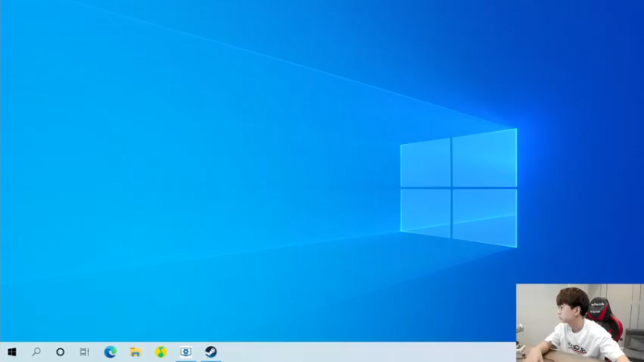Open File Explorer from taskbar
This screenshot has height=362, width=644.
tap(135, 352)
